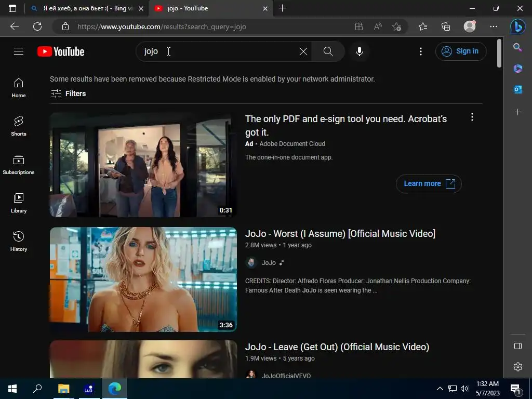The height and width of the screenshot is (399, 532).
Task: Click the JoJo channel avatar
Action: pos(251,262)
